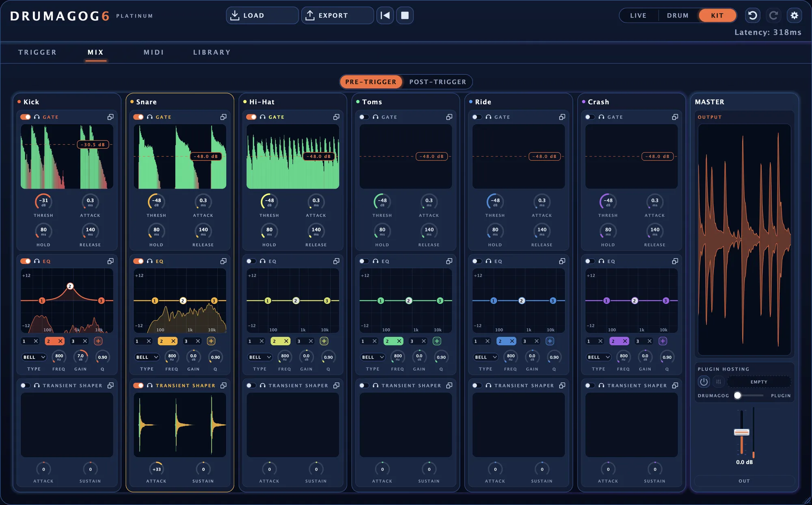812x505 pixels.
Task: Switch to LIVE view
Action: (x=638, y=15)
